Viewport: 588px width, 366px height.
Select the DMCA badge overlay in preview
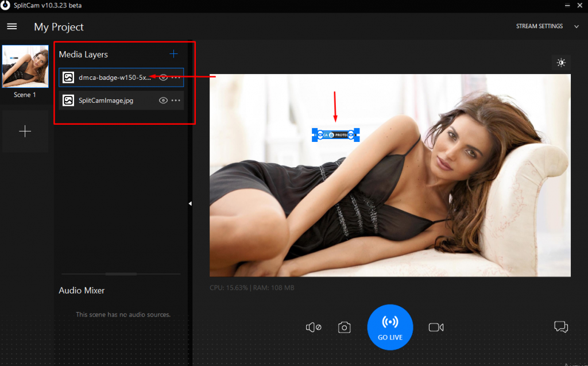click(335, 135)
